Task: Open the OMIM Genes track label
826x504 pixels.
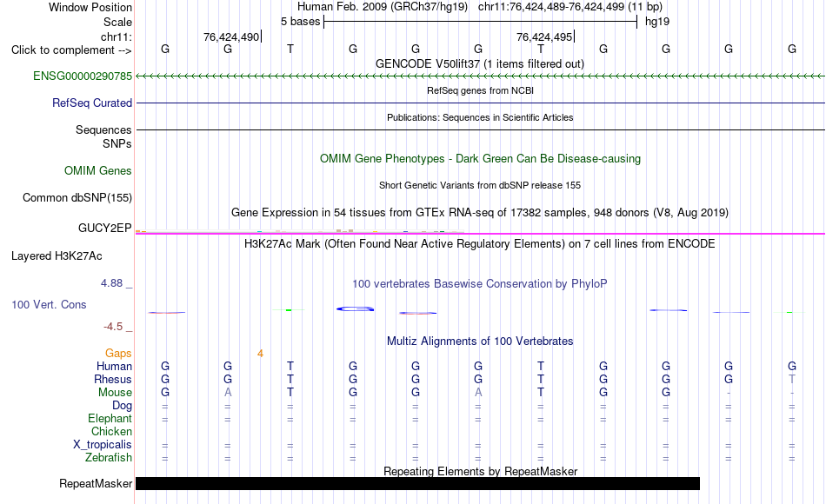Action: point(97,170)
